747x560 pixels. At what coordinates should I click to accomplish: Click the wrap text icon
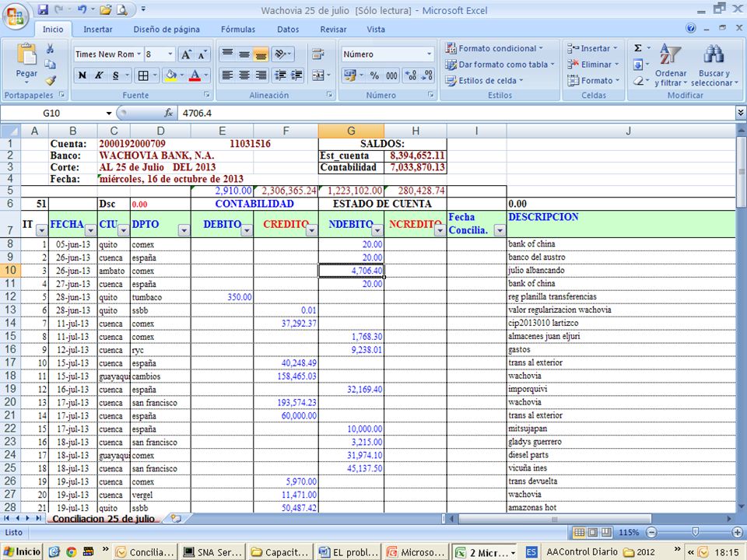click(317, 54)
